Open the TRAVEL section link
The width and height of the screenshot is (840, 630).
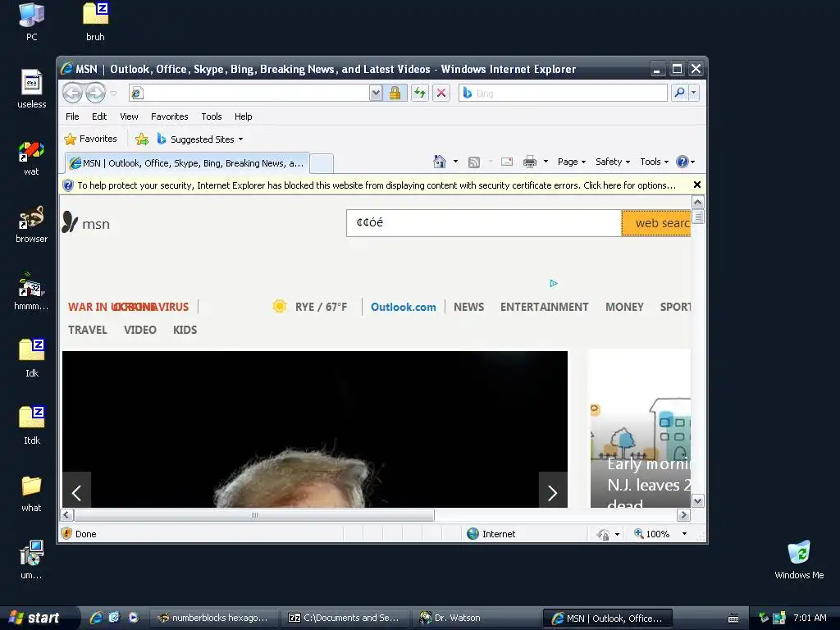[87, 330]
